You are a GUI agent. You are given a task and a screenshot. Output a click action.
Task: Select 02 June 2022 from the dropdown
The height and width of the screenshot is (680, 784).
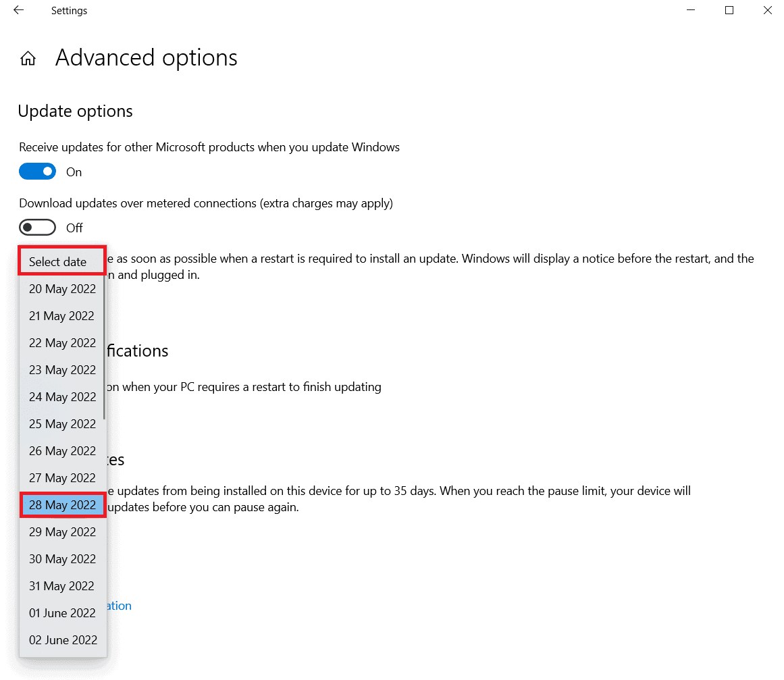click(62, 639)
